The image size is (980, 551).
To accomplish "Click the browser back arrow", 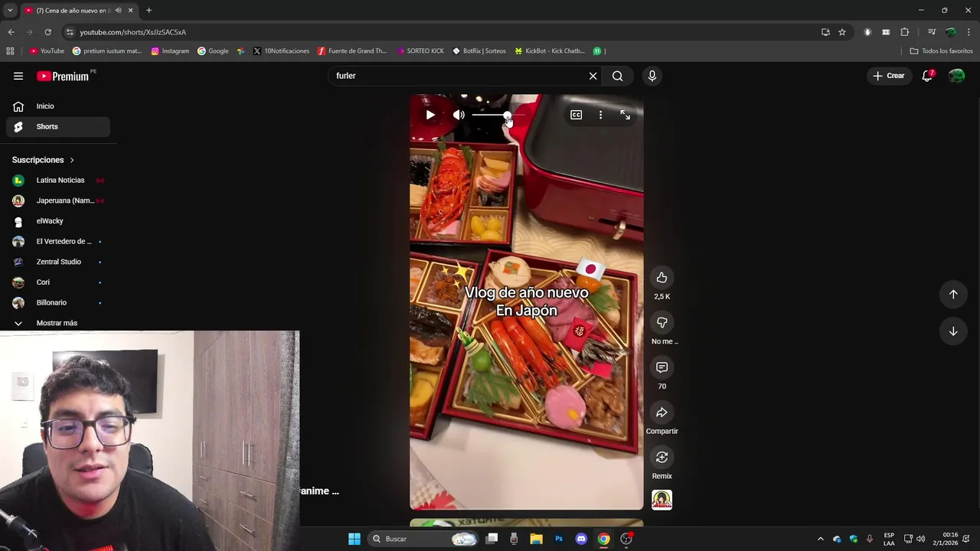I will (11, 32).
